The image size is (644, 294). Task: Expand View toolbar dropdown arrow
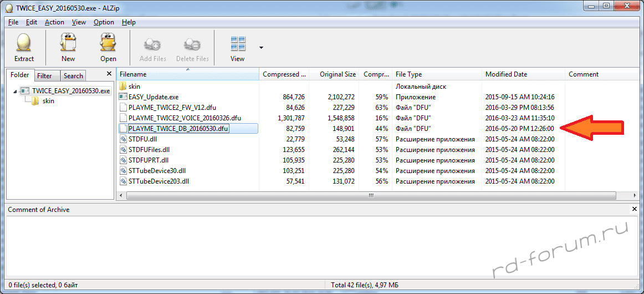(x=261, y=48)
